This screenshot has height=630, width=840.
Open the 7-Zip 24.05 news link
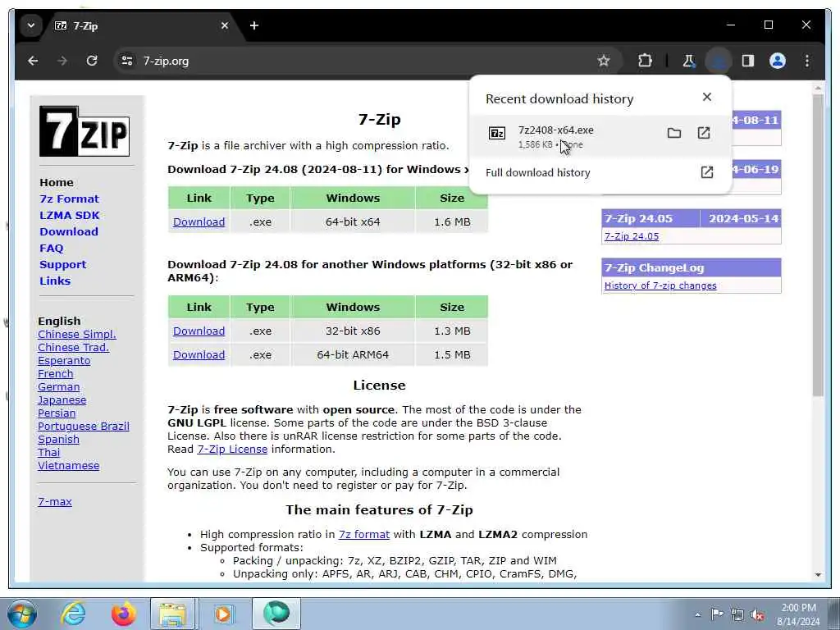pyautogui.click(x=632, y=236)
